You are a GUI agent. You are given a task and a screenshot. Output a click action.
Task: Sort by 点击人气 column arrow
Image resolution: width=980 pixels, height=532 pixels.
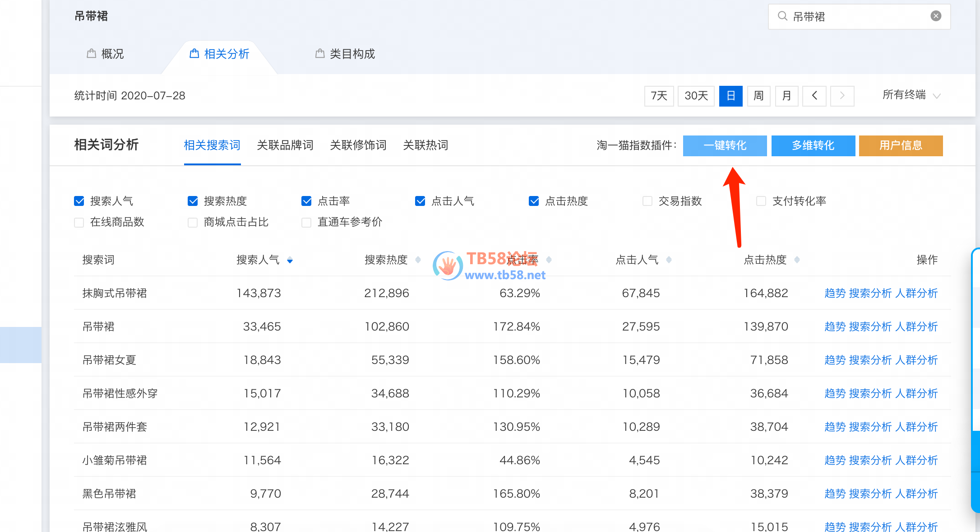pos(669,260)
